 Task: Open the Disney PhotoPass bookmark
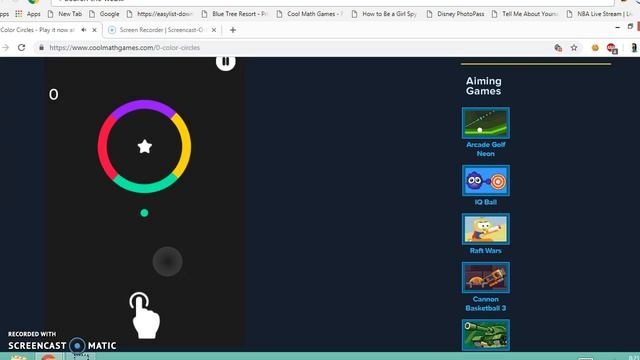point(456,14)
